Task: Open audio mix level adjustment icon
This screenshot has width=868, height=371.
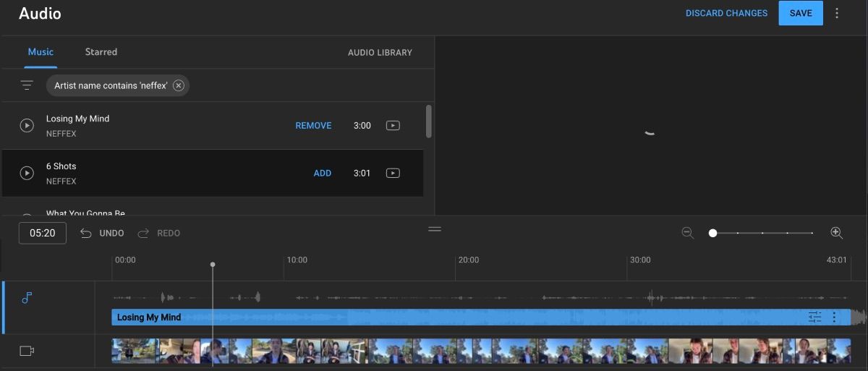Action: click(815, 317)
